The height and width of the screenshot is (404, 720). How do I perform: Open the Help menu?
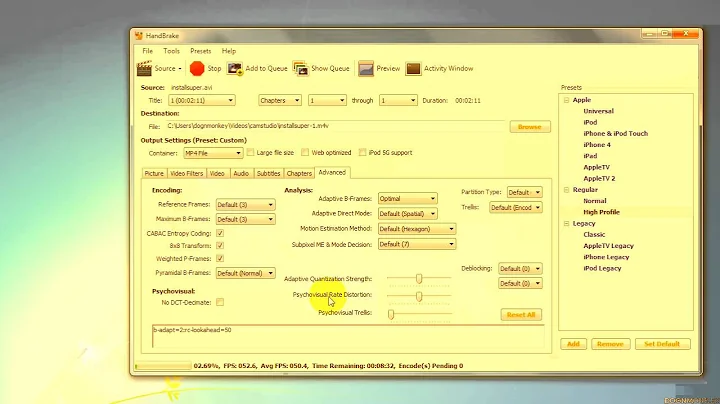(x=229, y=51)
